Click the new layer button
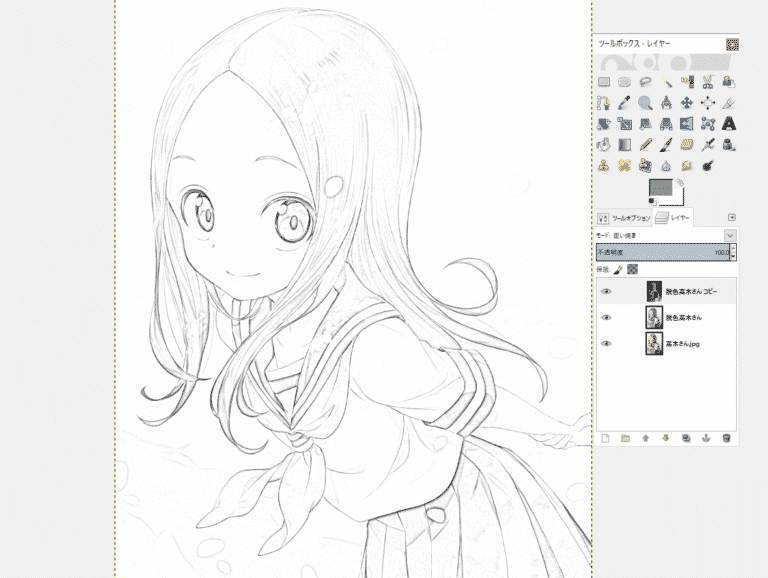This screenshot has height=578, width=768. (x=605, y=438)
